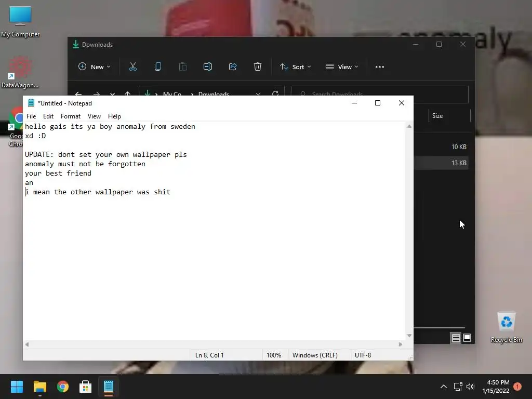This screenshot has width=532, height=399.
Task: Switch Downloads to details view icon
Action: point(456,338)
